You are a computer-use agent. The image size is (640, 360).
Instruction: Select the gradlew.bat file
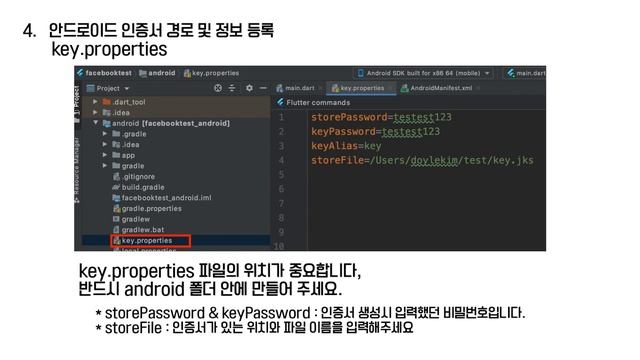pos(176,229)
